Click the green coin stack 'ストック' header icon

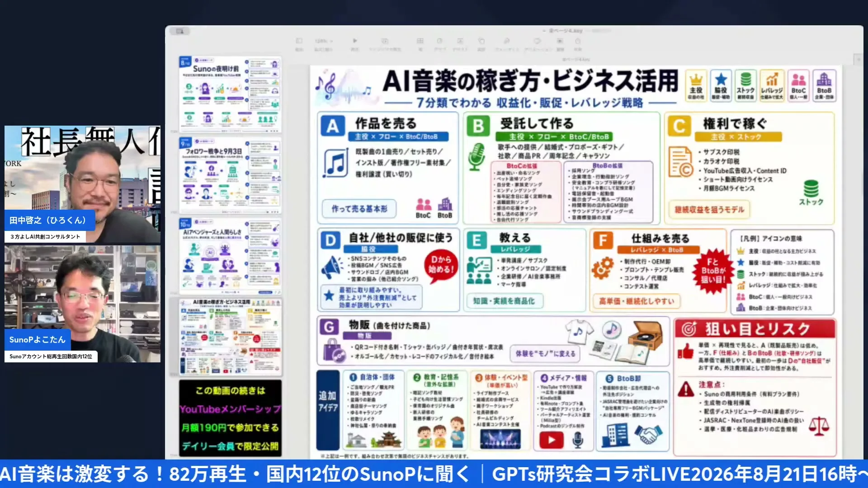point(746,85)
